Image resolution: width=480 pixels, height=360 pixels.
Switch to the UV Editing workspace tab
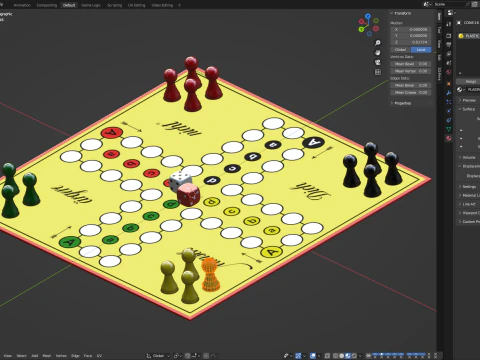[137, 5]
